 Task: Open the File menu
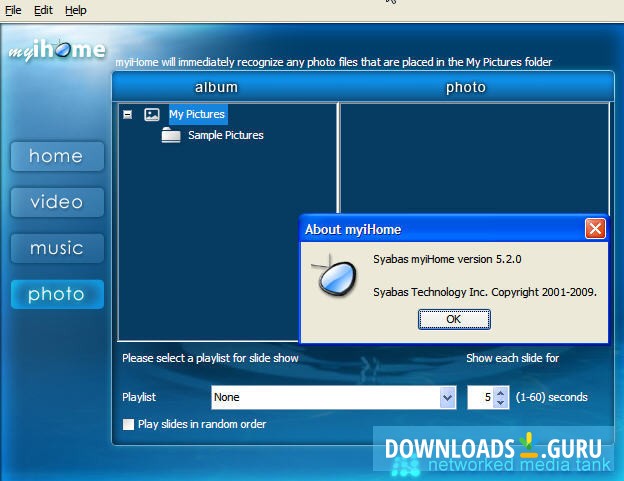click(x=13, y=10)
